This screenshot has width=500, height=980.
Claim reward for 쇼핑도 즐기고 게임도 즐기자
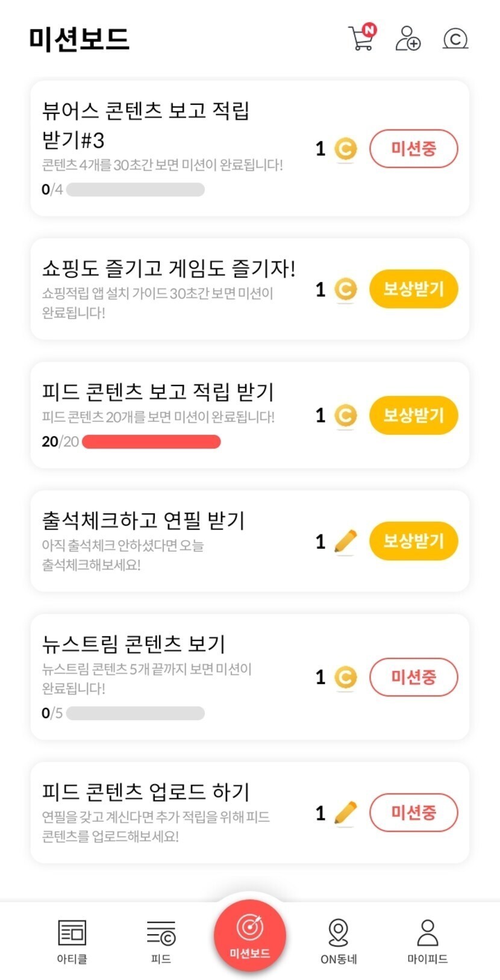click(x=413, y=289)
